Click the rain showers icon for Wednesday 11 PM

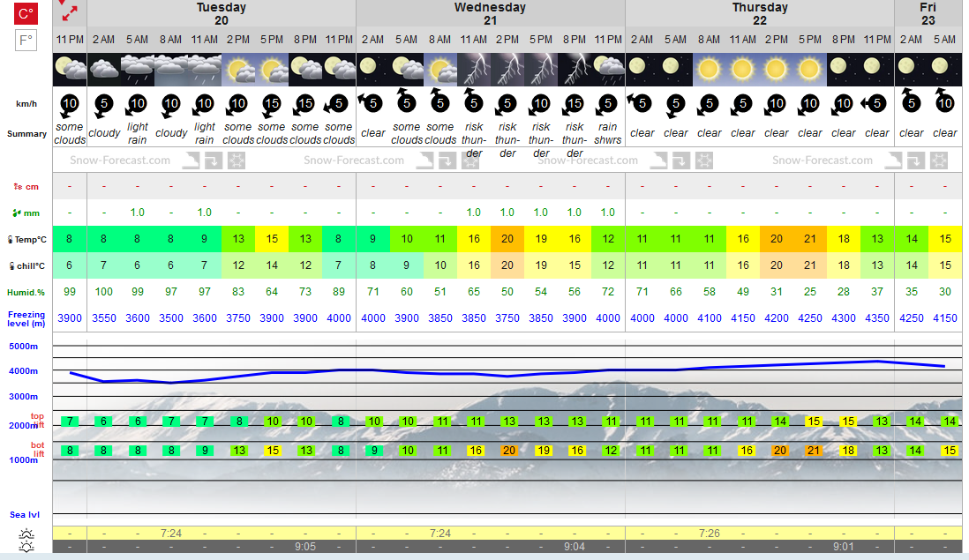click(x=608, y=70)
